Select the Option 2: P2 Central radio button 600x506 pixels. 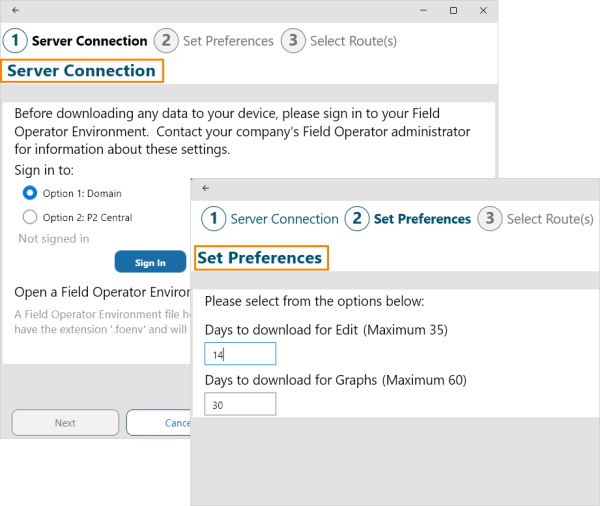[30, 217]
